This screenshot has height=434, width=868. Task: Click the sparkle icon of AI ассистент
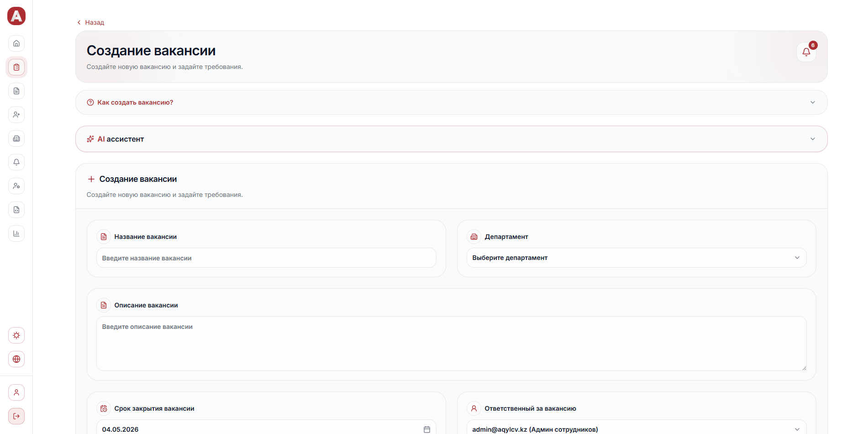(90, 139)
